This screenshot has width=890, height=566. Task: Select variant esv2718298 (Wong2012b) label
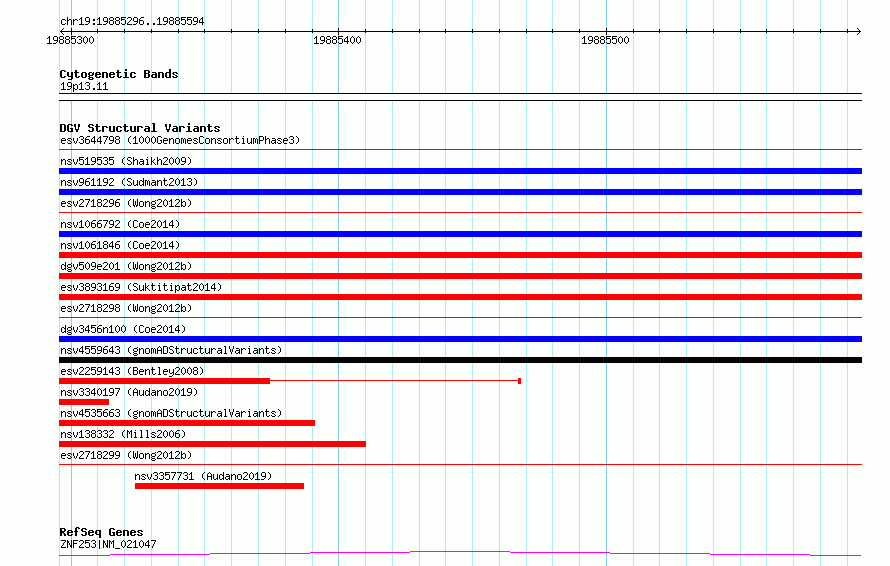[126, 308]
